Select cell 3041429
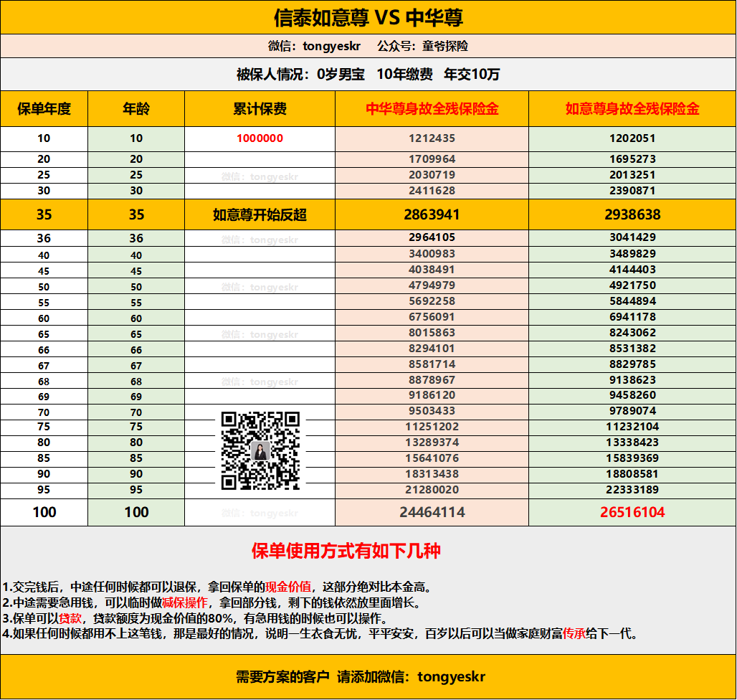737x700 pixels. pos(632,237)
